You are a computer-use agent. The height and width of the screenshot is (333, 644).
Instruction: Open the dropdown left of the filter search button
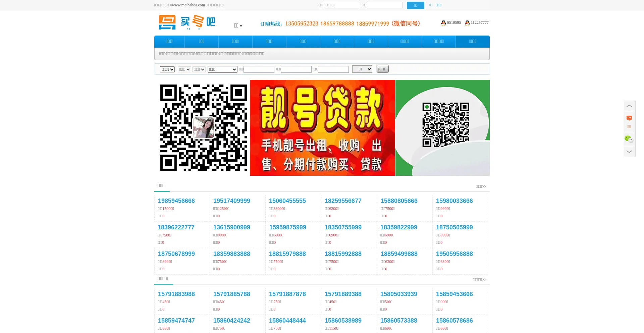(x=362, y=69)
